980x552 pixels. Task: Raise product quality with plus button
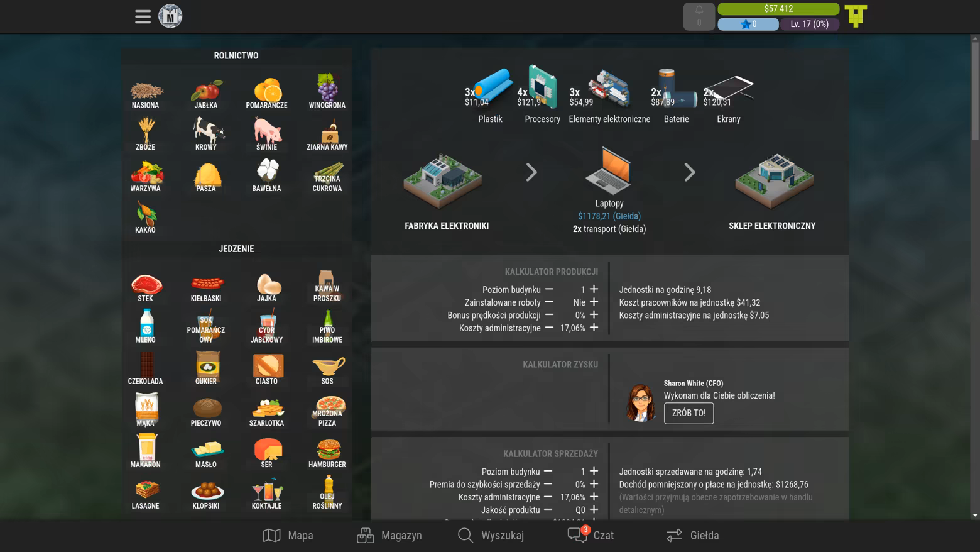pyautogui.click(x=594, y=510)
